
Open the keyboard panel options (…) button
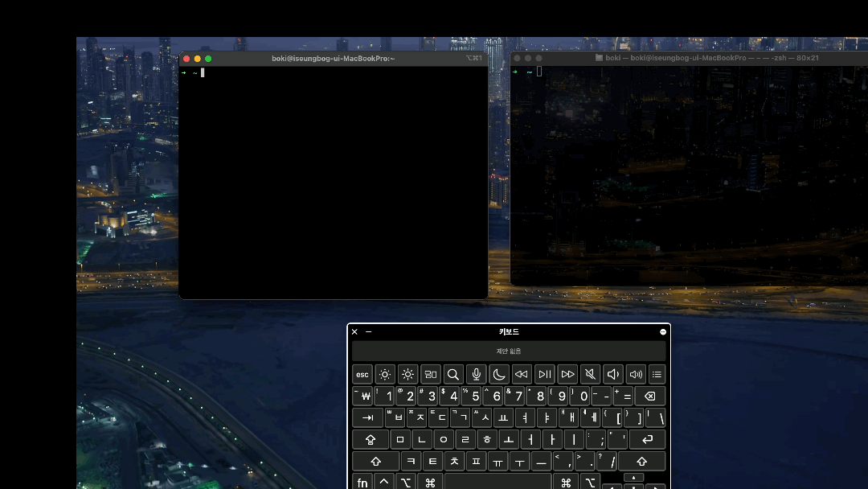pos(662,331)
